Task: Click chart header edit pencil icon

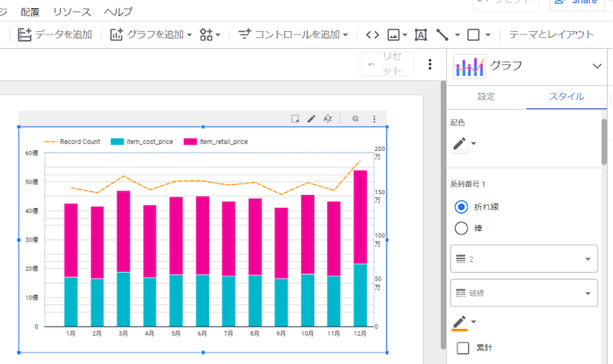Action: (311, 119)
